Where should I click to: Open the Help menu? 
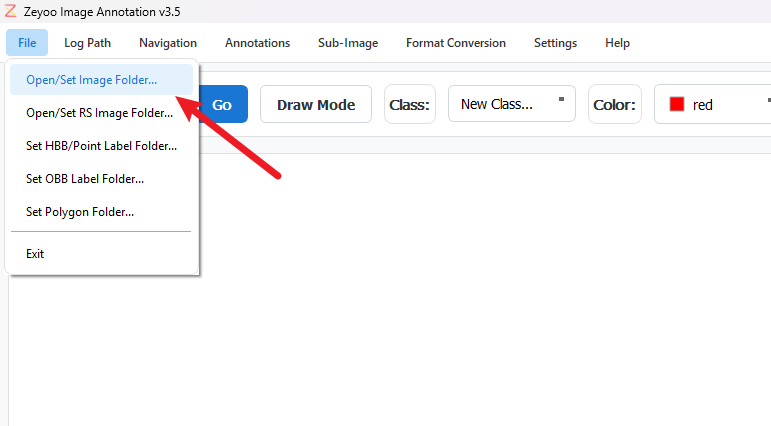(x=618, y=43)
